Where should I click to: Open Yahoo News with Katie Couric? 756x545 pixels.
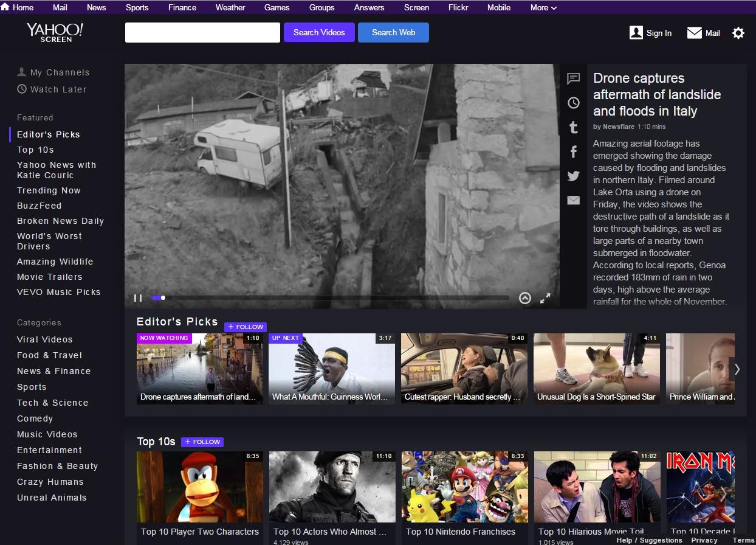coord(57,170)
